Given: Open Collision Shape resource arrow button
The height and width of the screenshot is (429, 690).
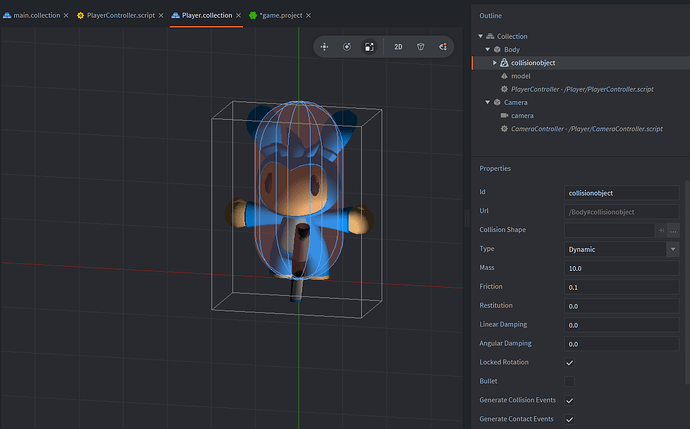Looking at the screenshot, I should pos(661,230).
